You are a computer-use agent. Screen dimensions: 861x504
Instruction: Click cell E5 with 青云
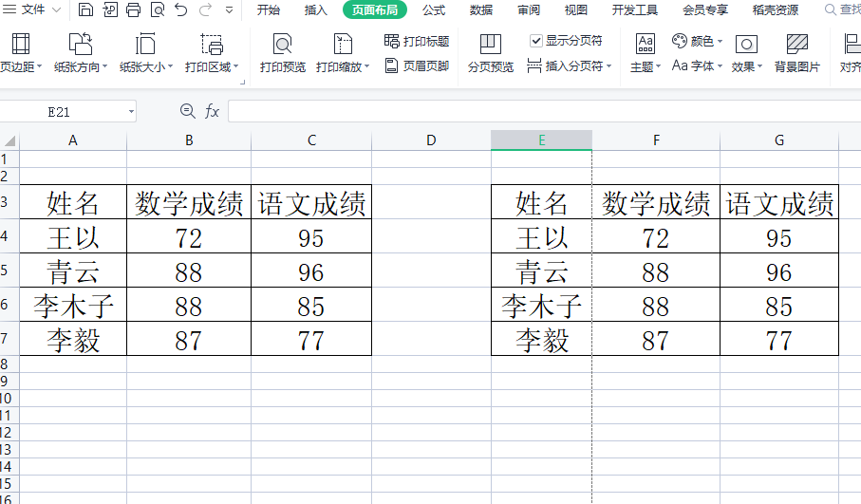click(541, 271)
